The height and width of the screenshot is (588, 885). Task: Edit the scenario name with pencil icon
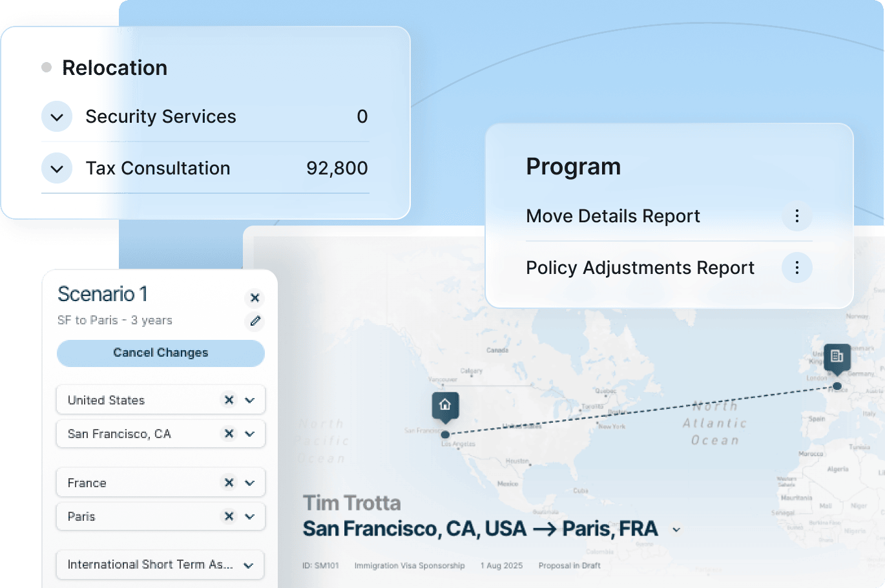(x=255, y=321)
